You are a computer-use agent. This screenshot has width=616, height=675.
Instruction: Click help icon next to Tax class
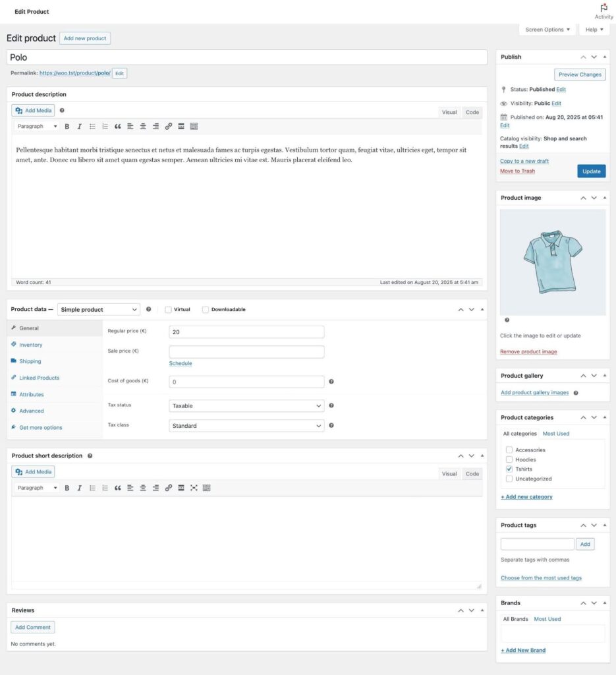tap(331, 425)
